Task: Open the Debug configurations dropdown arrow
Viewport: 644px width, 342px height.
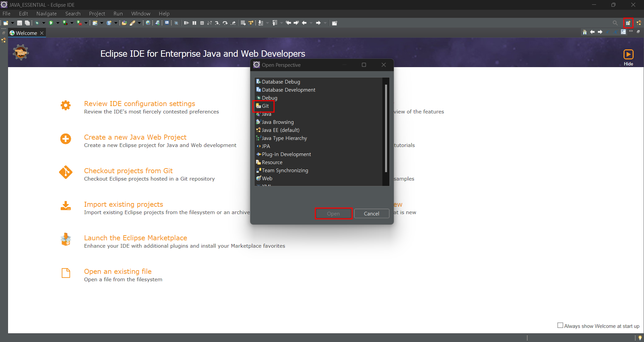Action: click(44, 23)
